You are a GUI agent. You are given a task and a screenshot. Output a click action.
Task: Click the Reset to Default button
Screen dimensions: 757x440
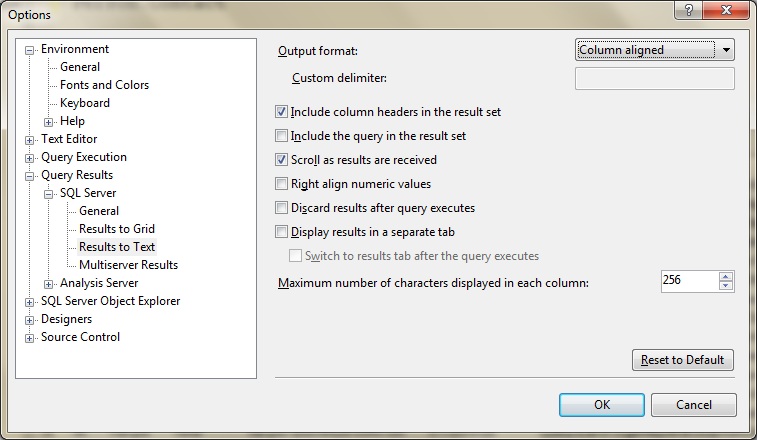683,360
